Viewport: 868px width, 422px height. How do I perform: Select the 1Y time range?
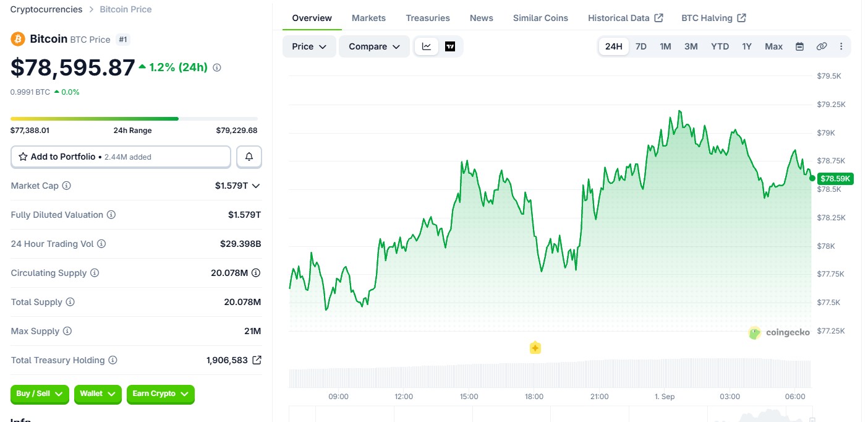(747, 46)
